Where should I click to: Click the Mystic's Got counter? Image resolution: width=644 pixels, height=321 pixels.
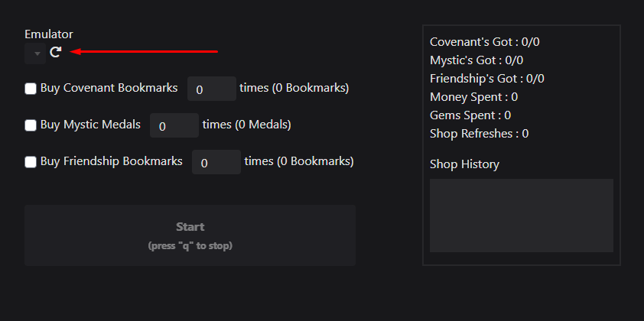pos(476,60)
